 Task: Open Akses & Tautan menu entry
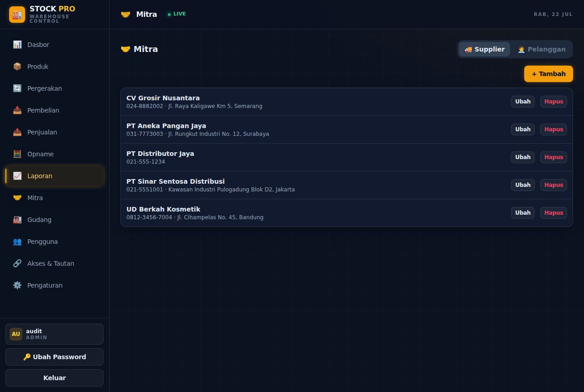pyautogui.click(x=55, y=263)
